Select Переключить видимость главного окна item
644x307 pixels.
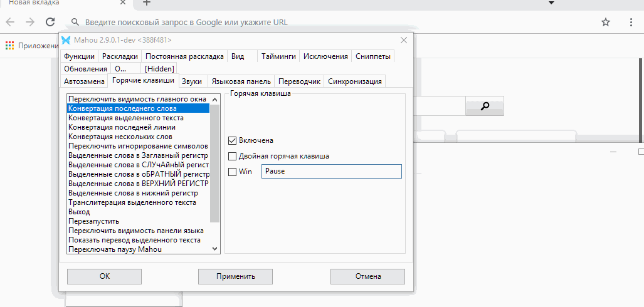point(139,99)
